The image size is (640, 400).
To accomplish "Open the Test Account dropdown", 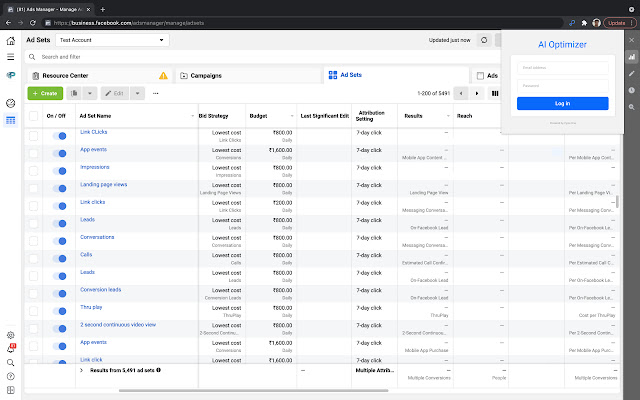I will coord(112,41).
